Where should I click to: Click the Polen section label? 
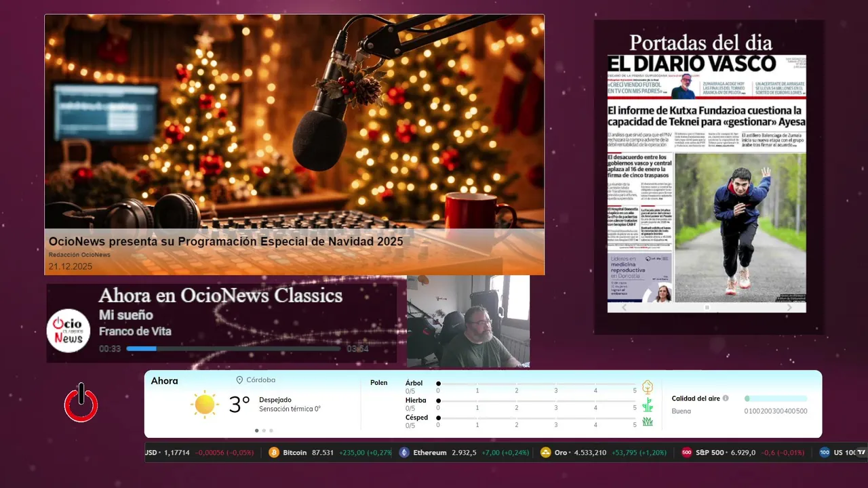[379, 383]
